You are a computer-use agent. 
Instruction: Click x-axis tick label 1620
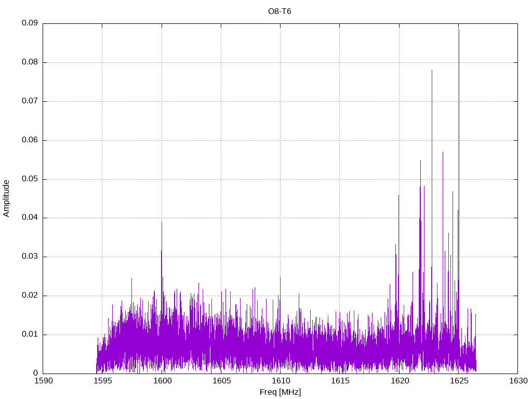tap(399, 381)
